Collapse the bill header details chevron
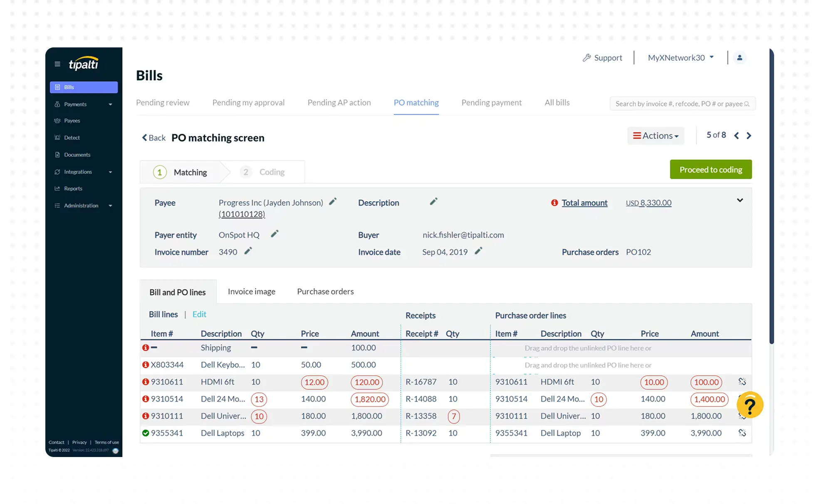 (740, 200)
